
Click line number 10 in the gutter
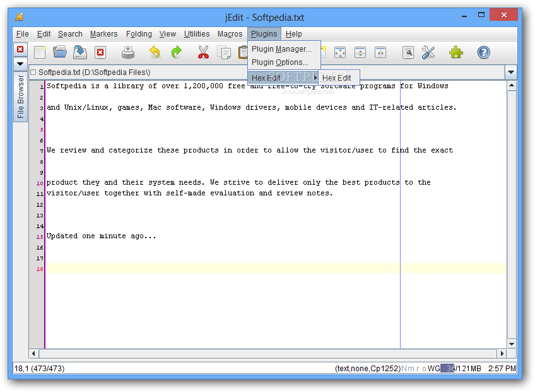click(40, 183)
